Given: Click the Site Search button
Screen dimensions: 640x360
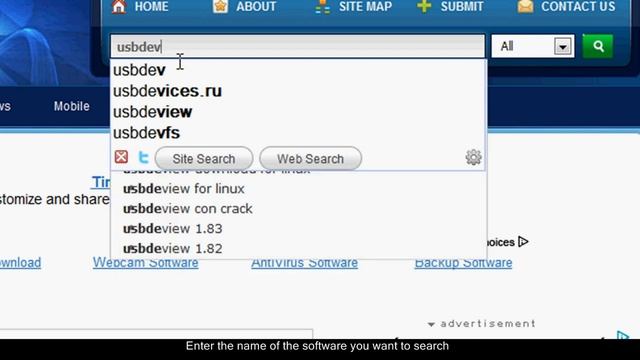Looking at the screenshot, I should click(x=204, y=158).
